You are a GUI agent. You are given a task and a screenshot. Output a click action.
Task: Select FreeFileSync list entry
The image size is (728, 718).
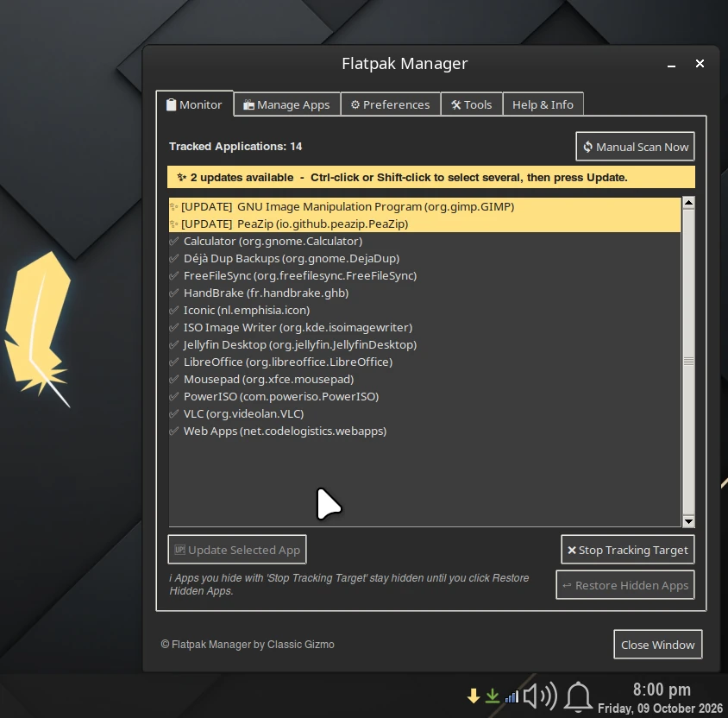425,275
